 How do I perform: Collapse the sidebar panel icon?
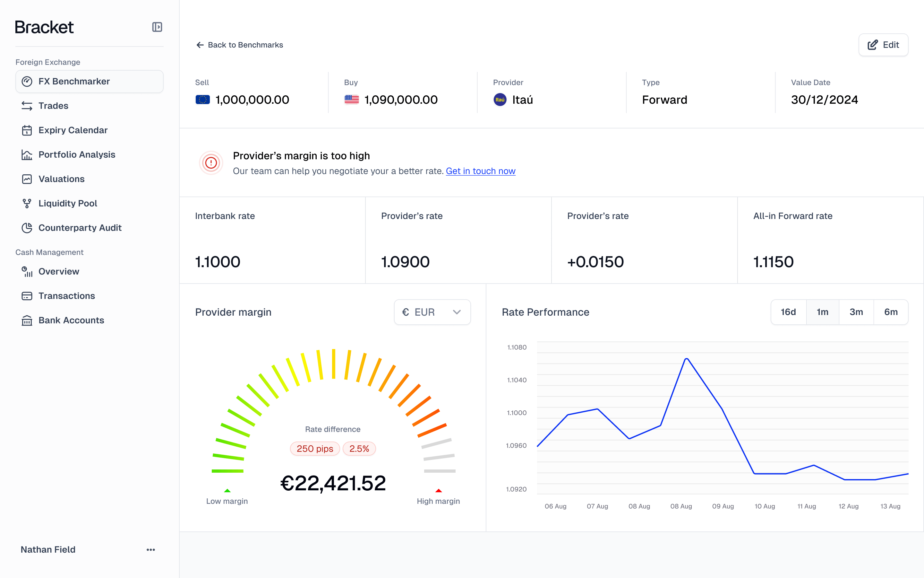157,27
